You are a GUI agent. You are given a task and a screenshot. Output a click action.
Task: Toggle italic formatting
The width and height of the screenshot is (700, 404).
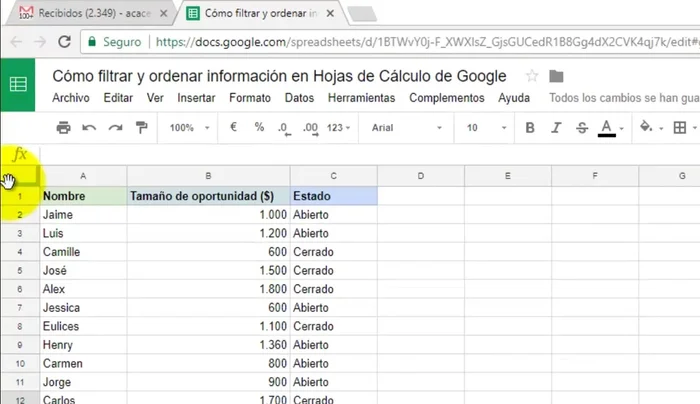pyautogui.click(x=556, y=128)
